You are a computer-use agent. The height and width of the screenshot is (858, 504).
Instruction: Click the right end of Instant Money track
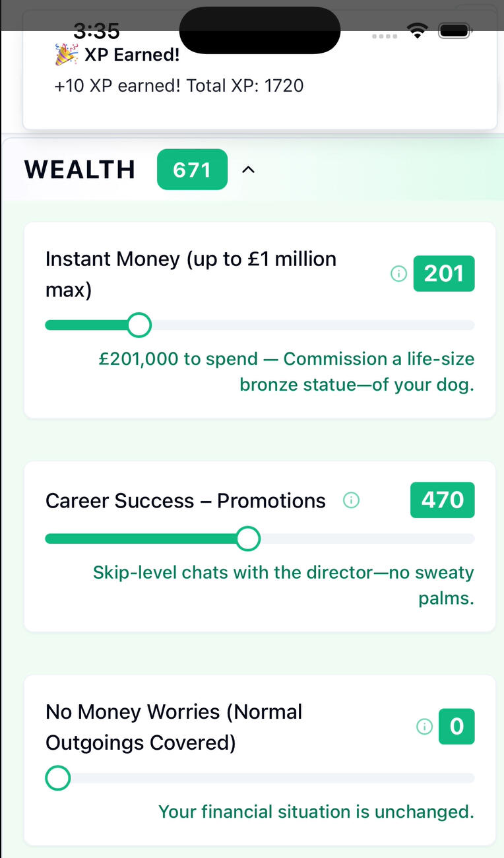click(x=470, y=325)
